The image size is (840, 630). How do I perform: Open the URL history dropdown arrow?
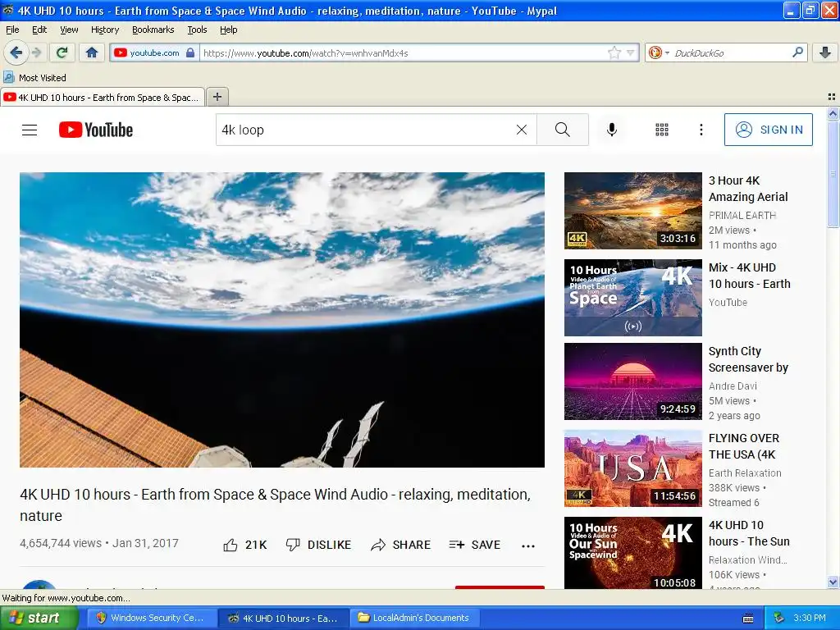click(x=631, y=53)
